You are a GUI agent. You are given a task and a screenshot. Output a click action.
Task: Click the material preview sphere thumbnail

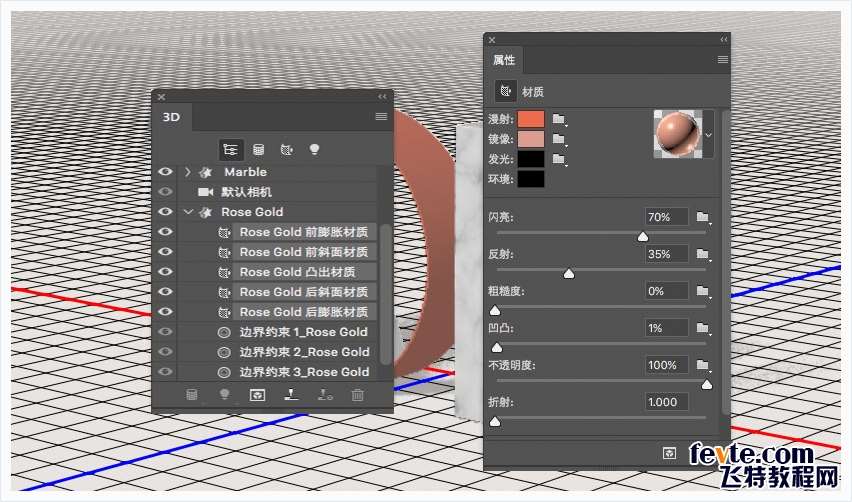coord(678,134)
